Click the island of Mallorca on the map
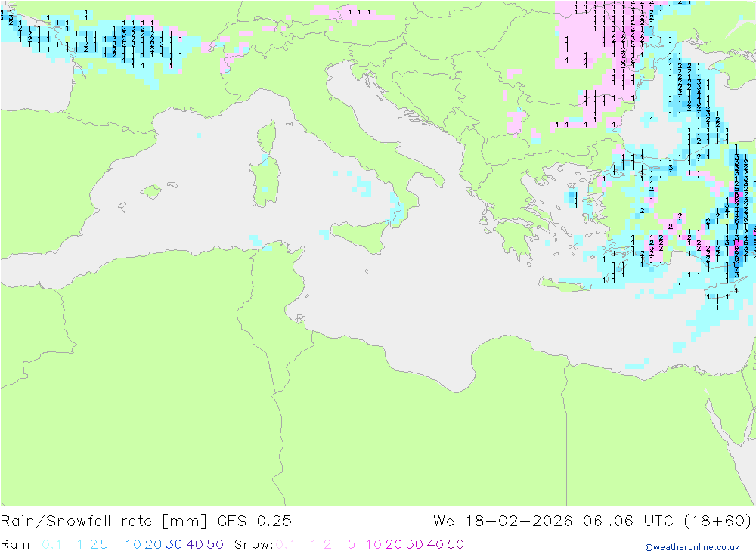Image resolution: width=756 pixels, height=554 pixels. [x=151, y=191]
